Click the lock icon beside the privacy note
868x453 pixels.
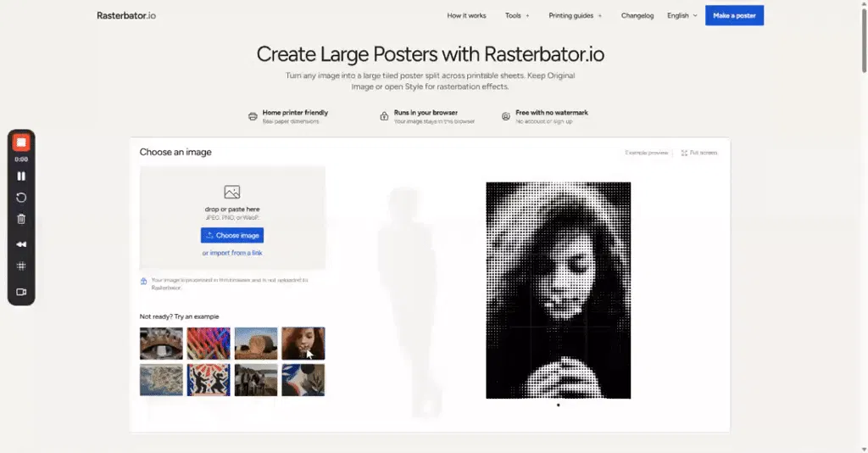coord(143,282)
